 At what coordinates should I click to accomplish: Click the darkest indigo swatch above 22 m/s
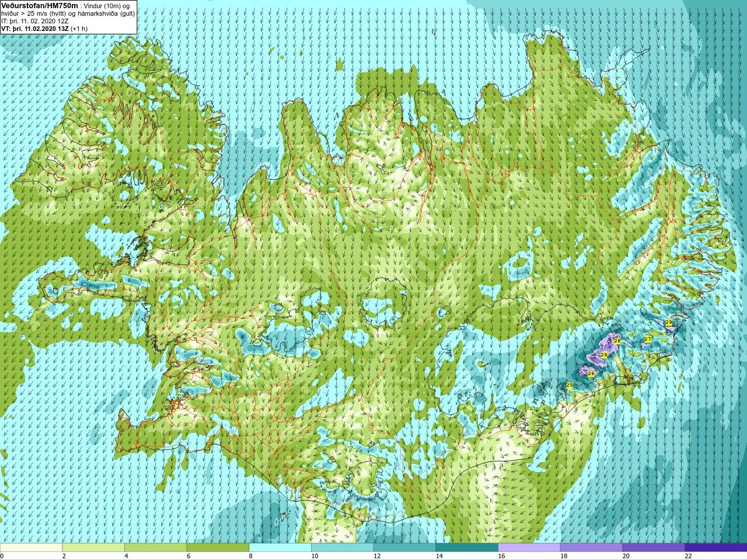pyautogui.click(x=715, y=548)
